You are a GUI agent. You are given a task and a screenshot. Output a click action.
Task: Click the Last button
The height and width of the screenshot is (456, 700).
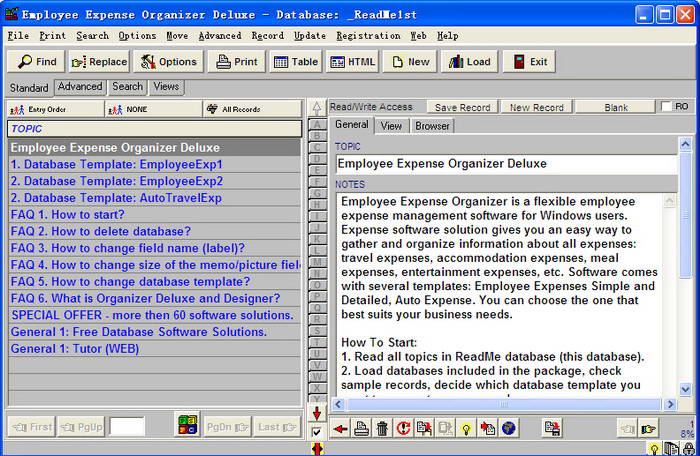click(x=277, y=427)
